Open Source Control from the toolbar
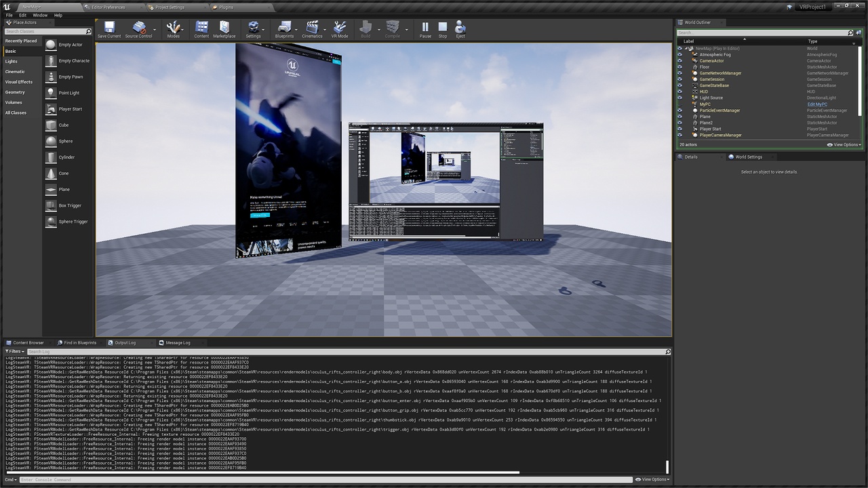The width and height of the screenshot is (868, 488). pos(138,28)
